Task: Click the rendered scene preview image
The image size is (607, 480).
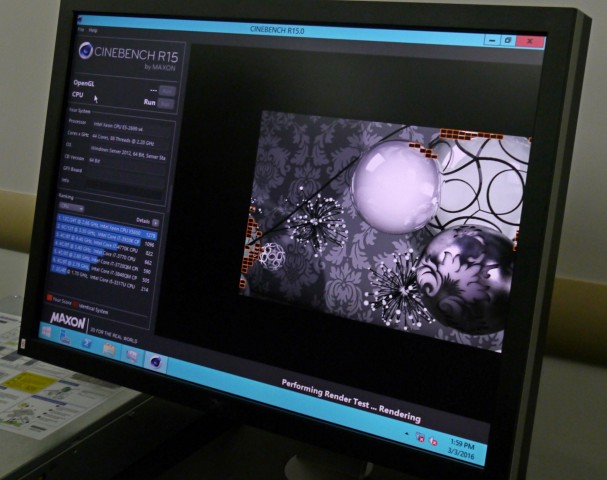Action: coord(384,231)
